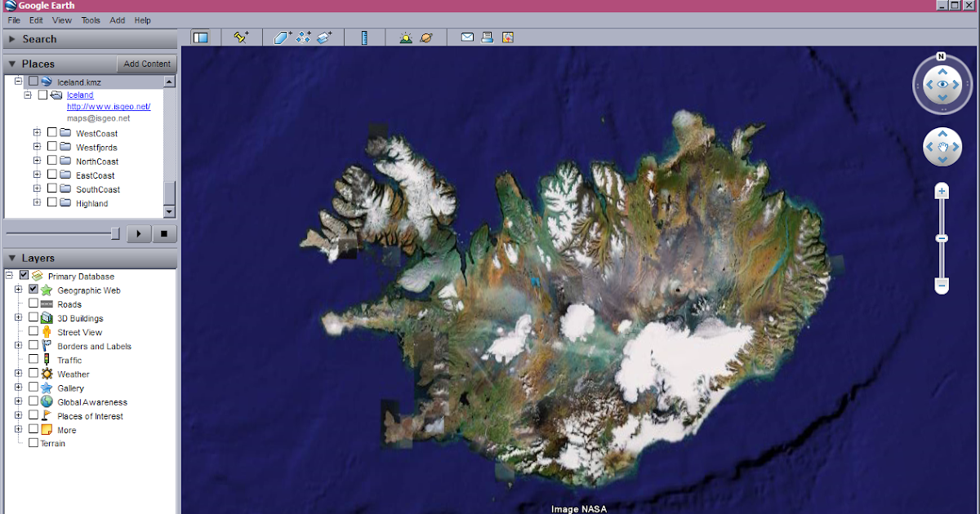The width and height of the screenshot is (980, 514).
Task: Enable the Roads layer checkbox
Action: coord(32,304)
